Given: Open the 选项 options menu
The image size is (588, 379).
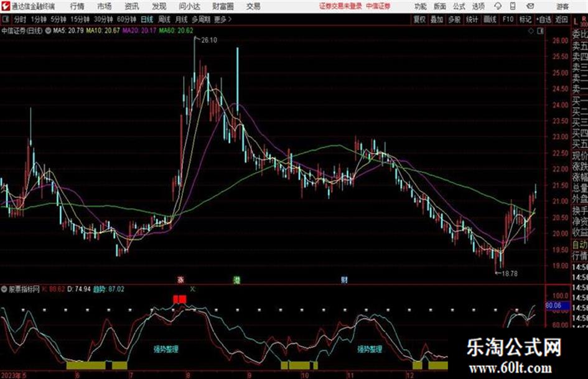Looking at the screenshot, I should pyautogui.click(x=478, y=6).
